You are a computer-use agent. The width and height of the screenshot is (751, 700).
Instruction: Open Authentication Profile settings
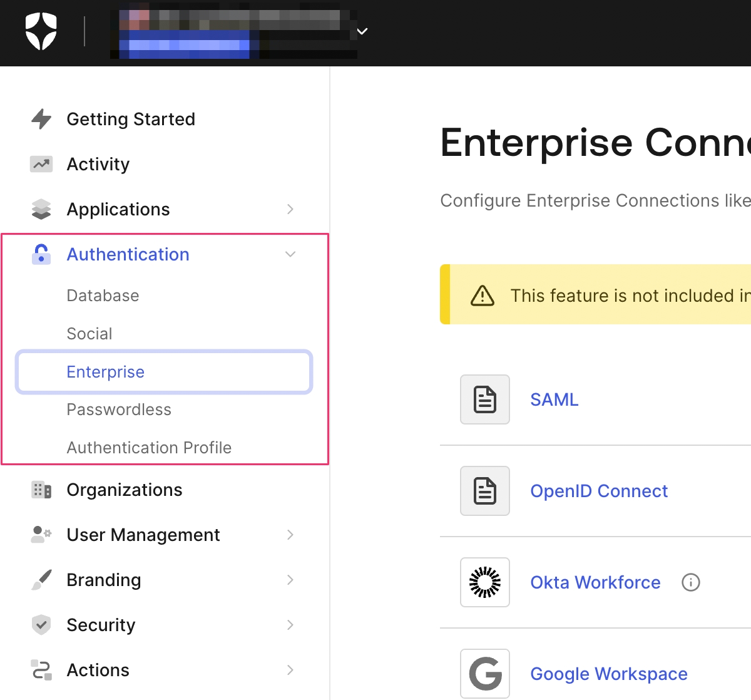point(149,448)
